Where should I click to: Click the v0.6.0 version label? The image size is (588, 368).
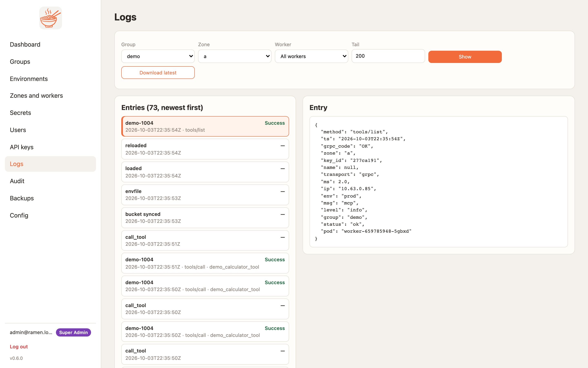coord(16,358)
